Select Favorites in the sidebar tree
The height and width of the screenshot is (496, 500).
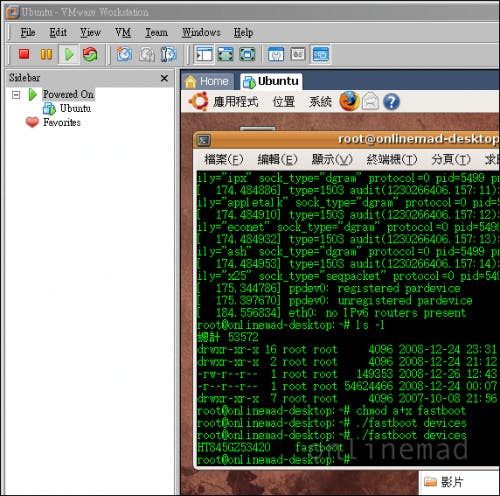click(x=62, y=122)
